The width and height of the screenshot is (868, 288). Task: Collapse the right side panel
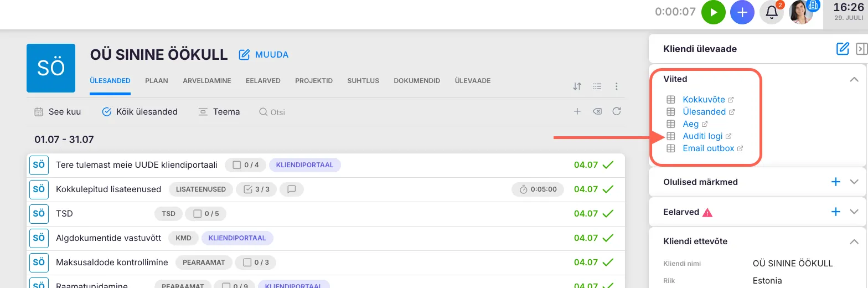pyautogui.click(x=861, y=49)
